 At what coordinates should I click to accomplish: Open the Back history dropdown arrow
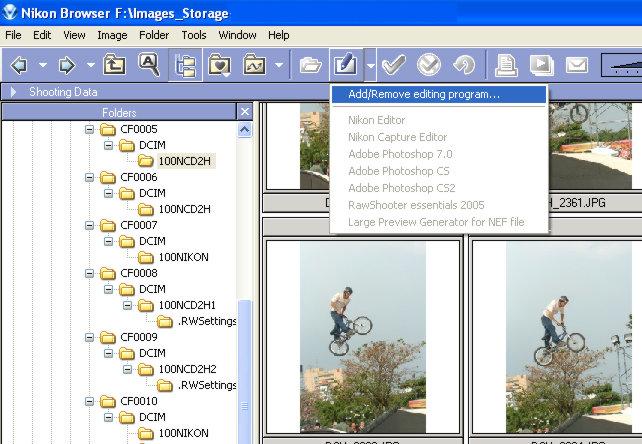tap(43, 65)
